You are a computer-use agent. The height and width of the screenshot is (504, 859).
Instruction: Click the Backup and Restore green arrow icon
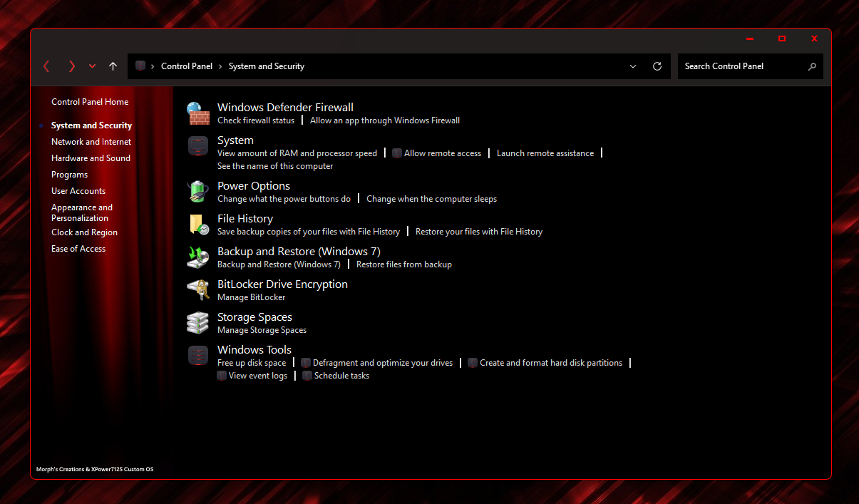(x=198, y=257)
